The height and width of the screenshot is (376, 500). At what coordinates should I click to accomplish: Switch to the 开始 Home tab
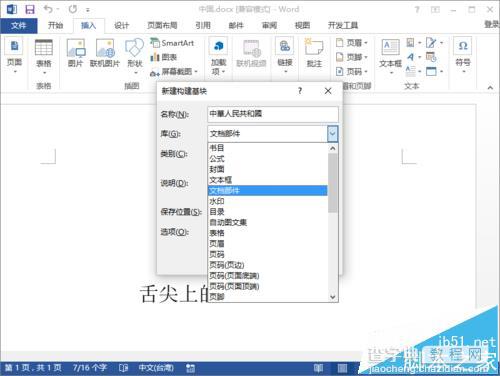click(55, 26)
